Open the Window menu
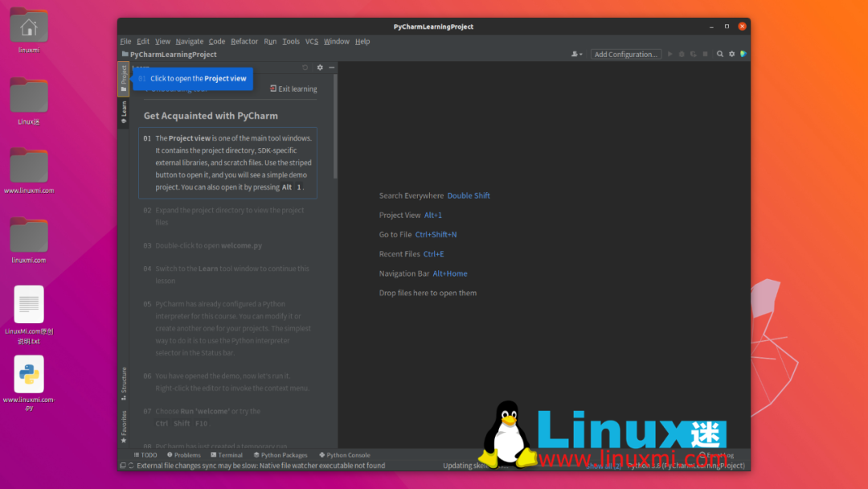Viewport: 868px width, 489px height. point(336,42)
